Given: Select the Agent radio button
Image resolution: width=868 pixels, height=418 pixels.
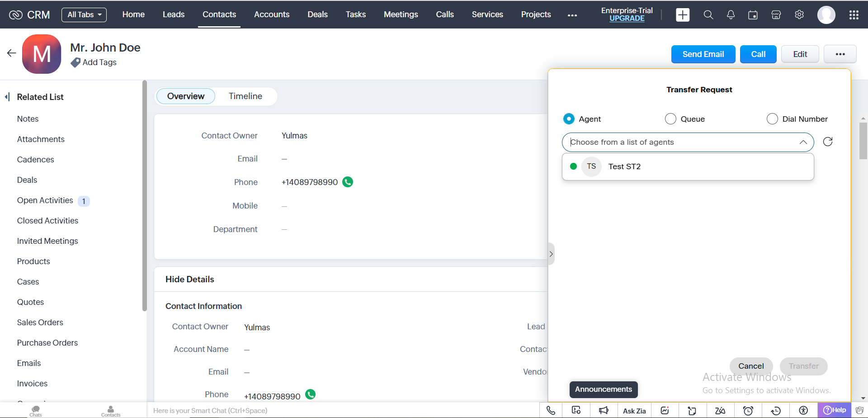Looking at the screenshot, I should point(569,119).
